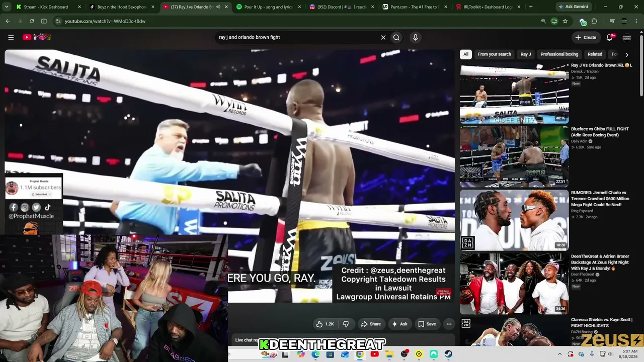Click the search field containing 'ray j and orlando brown fight'
The width and height of the screenshot is (644, 362).
297,37
